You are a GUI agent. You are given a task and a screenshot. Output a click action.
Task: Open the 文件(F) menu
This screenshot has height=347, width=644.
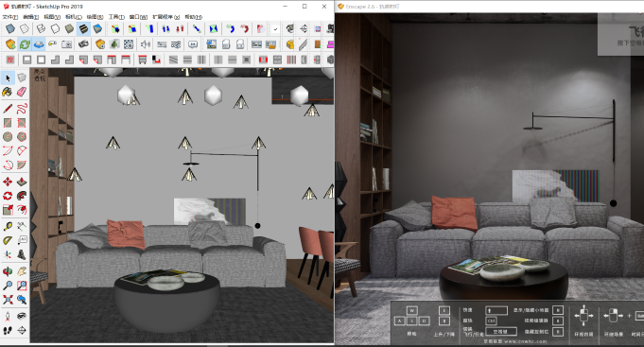click(10, 17)
